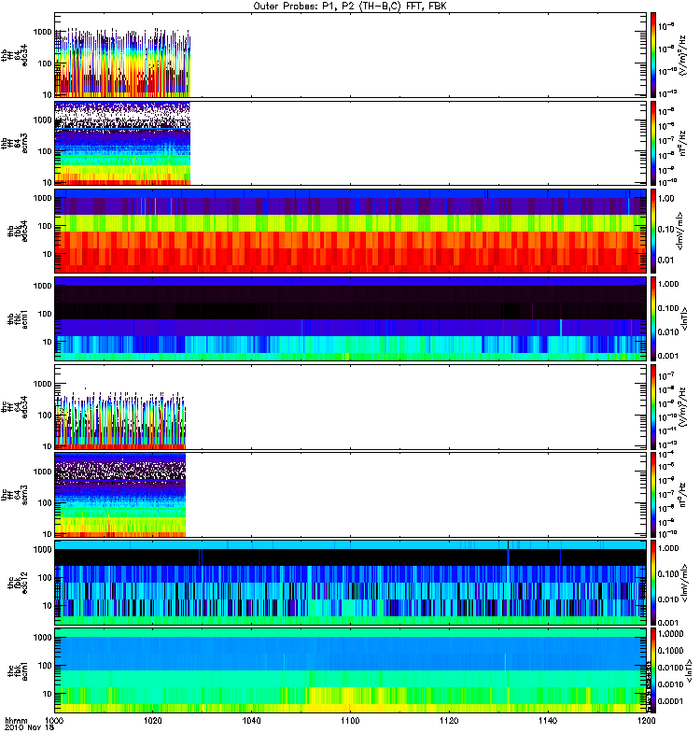Click the thc fff edc34 color bar
This screenshot has height=747, width=700.
pos(652,407)
